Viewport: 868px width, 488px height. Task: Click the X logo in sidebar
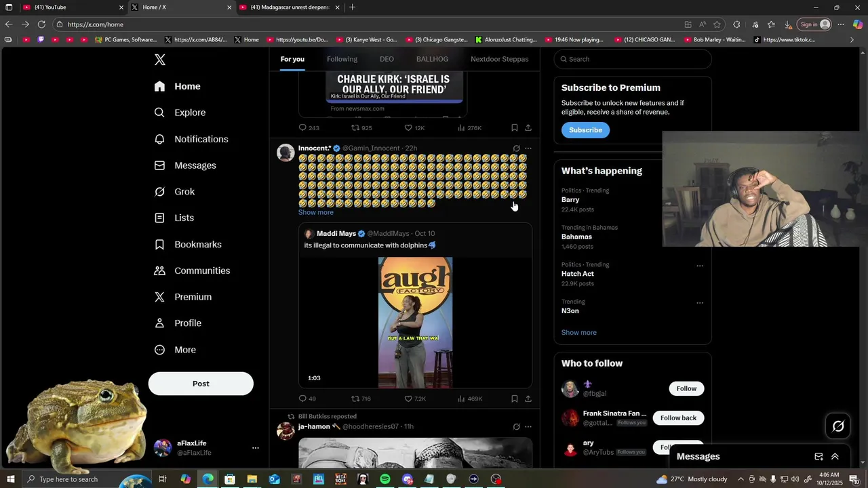click(159, 60)
